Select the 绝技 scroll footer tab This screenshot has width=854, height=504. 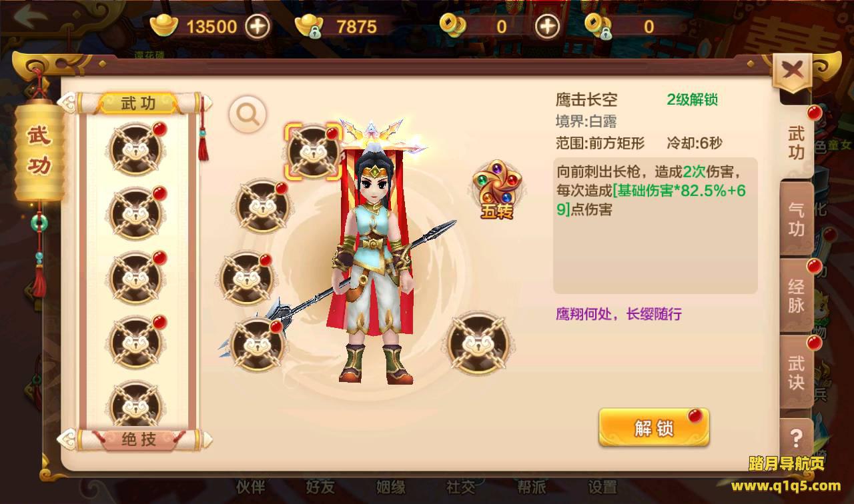(x=138, y=439)
